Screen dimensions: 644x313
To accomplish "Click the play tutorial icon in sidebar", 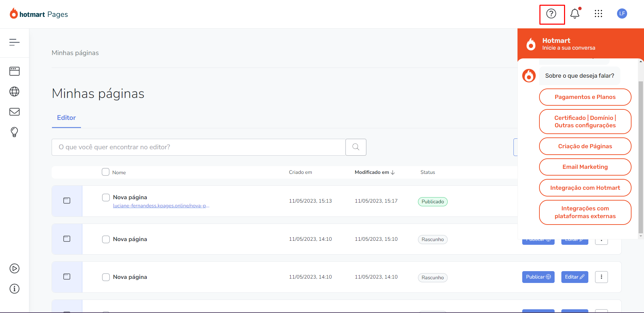I will [15, 268].
